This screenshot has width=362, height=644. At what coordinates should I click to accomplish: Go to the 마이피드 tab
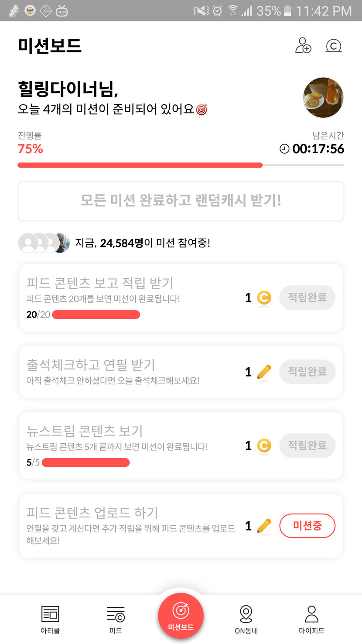[x=311, y=619]
